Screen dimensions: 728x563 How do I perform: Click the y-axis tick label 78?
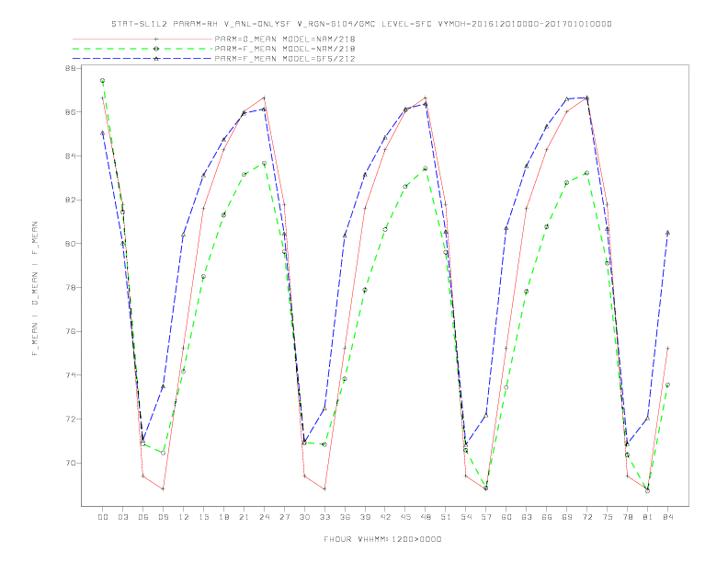tap(70, 288)
